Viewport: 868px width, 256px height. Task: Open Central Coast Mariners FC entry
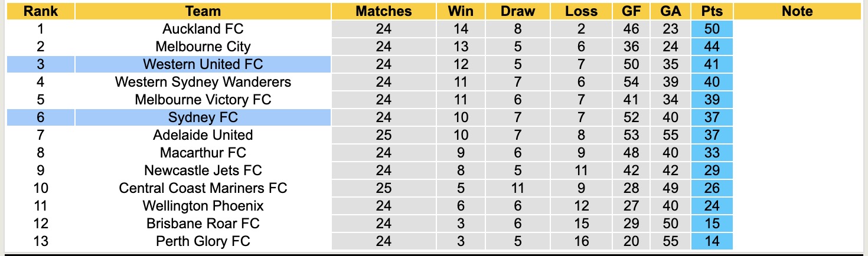coord(203,188)
